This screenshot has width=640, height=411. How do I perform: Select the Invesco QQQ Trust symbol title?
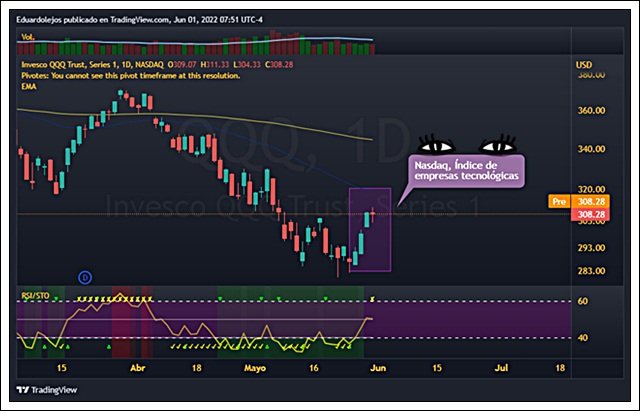click(92, 64)
